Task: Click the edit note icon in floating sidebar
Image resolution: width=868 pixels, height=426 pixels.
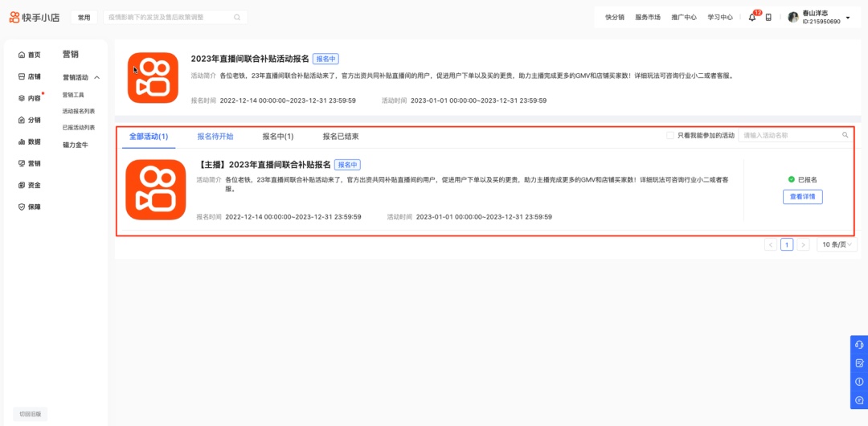Action: click(859, 363)
